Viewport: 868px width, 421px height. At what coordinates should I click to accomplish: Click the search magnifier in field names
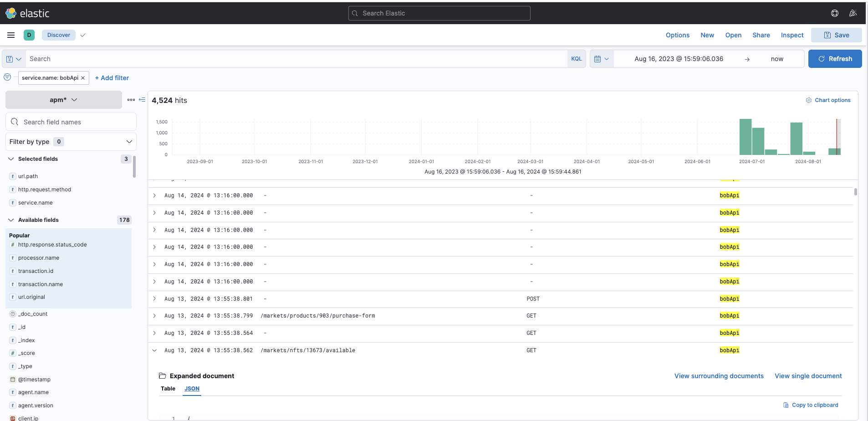click(15, 122)
